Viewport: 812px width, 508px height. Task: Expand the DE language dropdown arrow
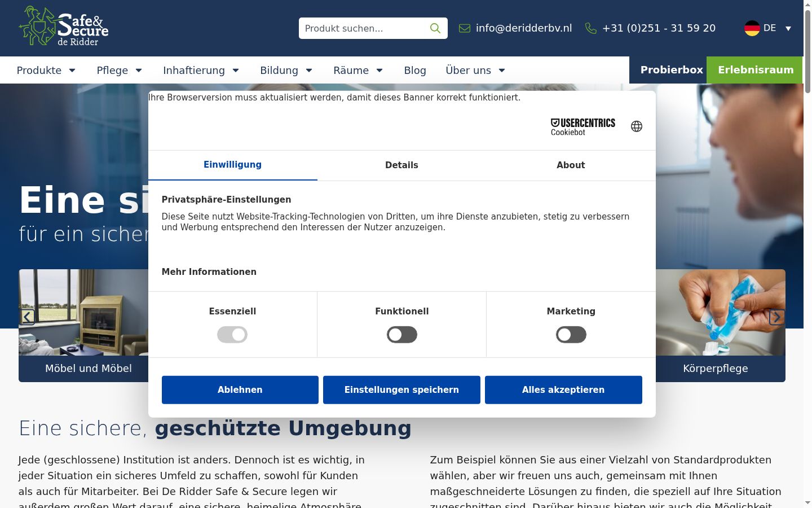788,28
